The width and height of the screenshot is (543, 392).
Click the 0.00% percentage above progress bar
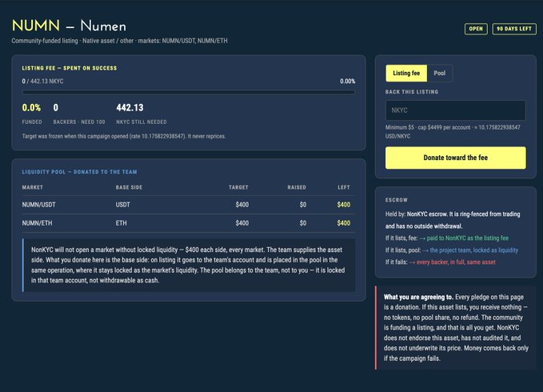coord(347,82)
